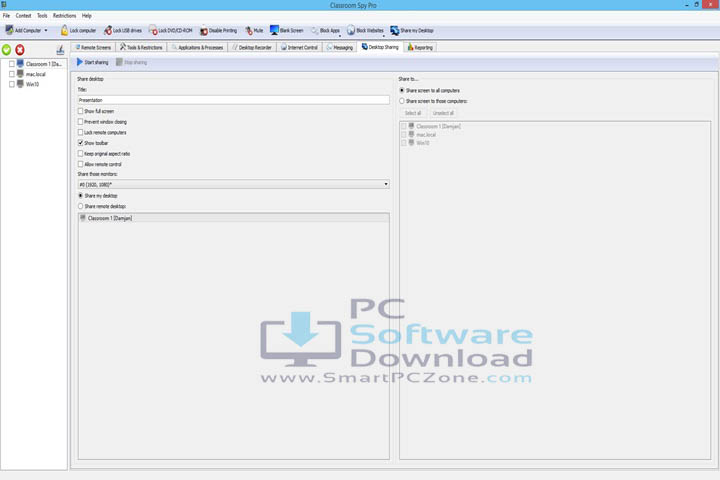The height and width of the screenshot is (480, 720).
Task: Enable Keep original aspect ratio
Action: [x=80, y=153]
